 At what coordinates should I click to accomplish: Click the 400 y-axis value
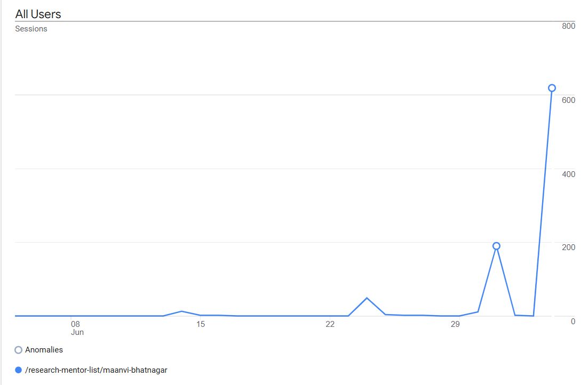568,174
